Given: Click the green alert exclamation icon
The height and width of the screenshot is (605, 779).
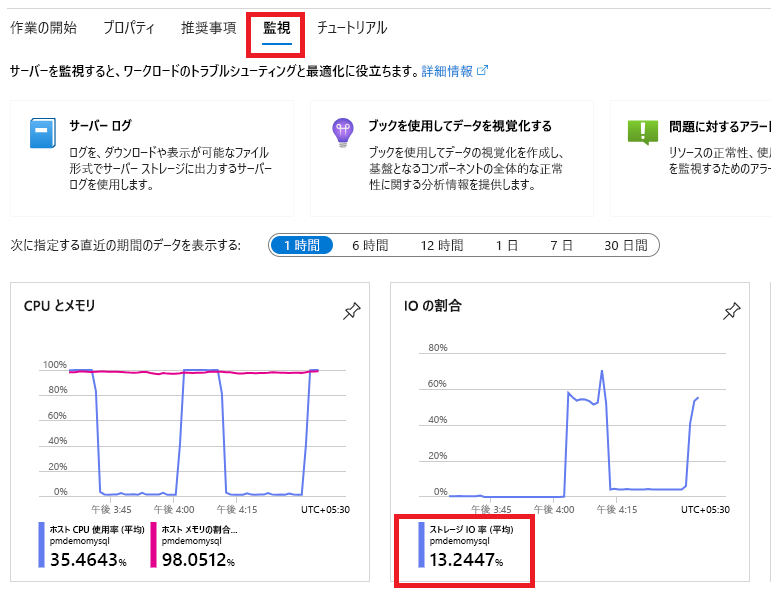Looking at the screenshot, I should (x=643, y=132).
